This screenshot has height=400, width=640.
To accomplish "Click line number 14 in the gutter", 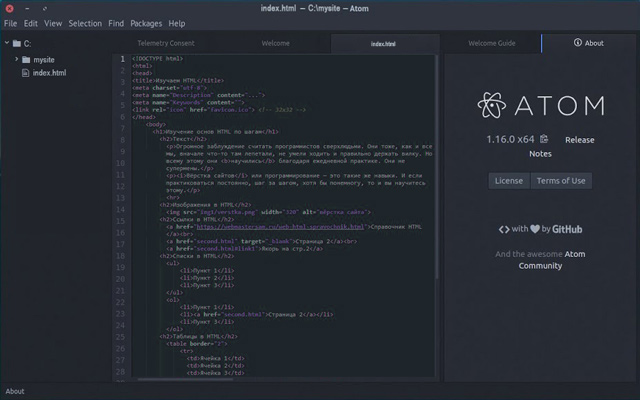I will [x=120, y=210].
